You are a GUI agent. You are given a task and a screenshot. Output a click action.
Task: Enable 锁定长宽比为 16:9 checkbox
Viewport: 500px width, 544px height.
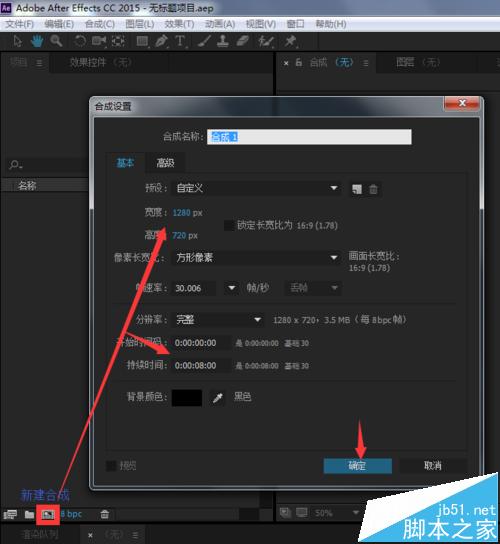tap(229, 226)
